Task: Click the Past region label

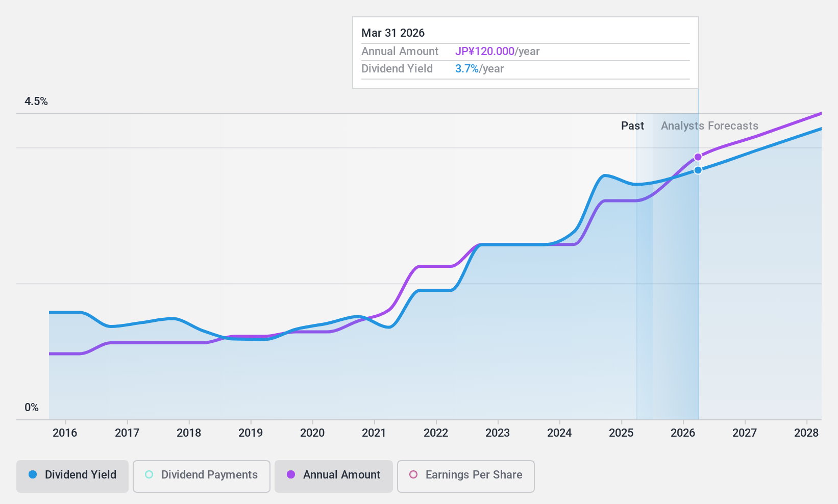Action: [632, 126]
